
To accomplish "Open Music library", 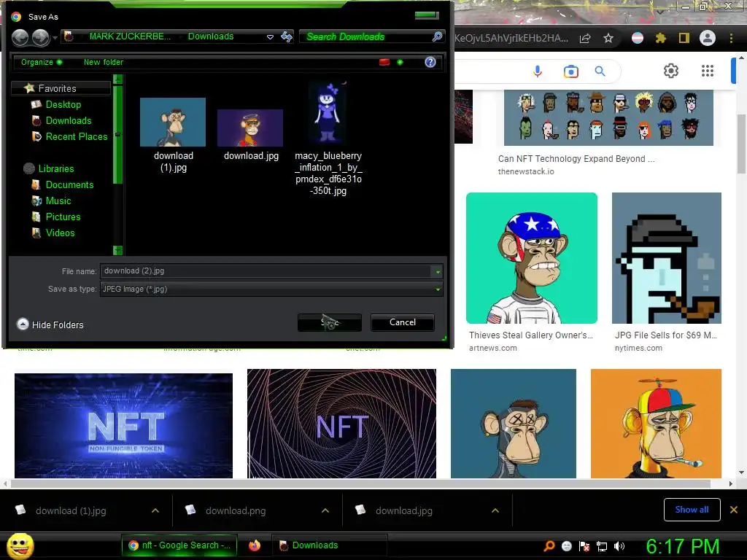I will coord(58,201).
